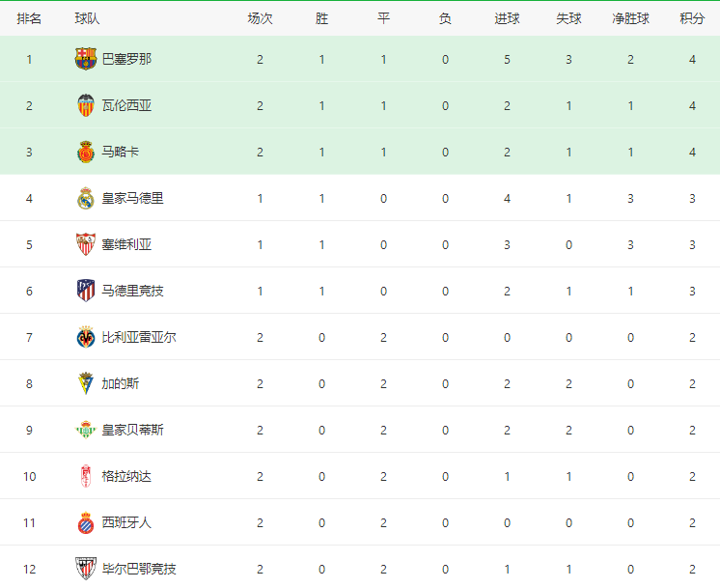Screen dimensions: 720x588
Task: Select the 进球 column header
Action: (x=507, y=18)
